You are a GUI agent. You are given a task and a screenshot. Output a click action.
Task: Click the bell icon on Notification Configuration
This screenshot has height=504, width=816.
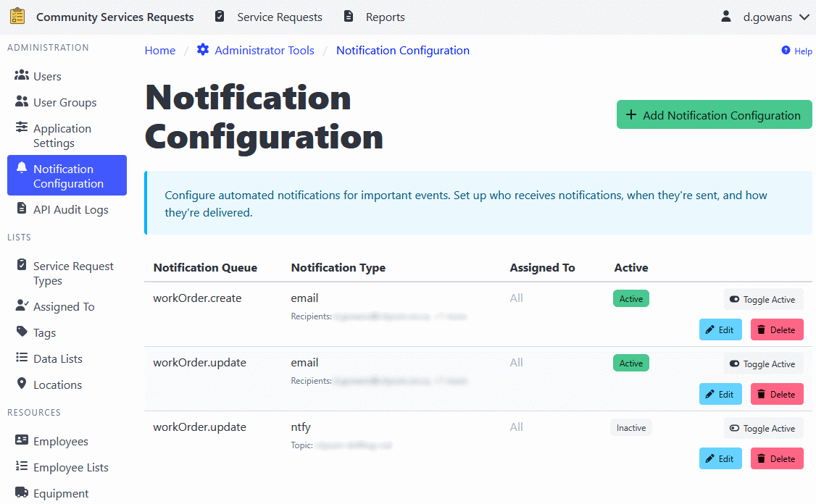[20, 168]
